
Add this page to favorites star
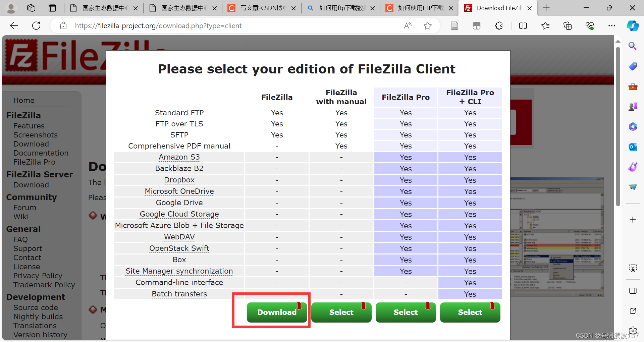point(427,26)
